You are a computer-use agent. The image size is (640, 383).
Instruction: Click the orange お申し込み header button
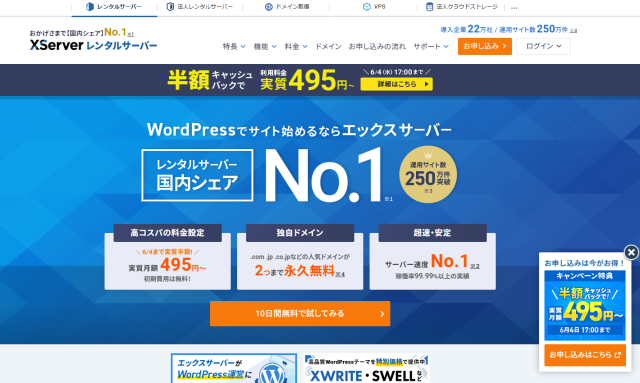click(484, 46)
